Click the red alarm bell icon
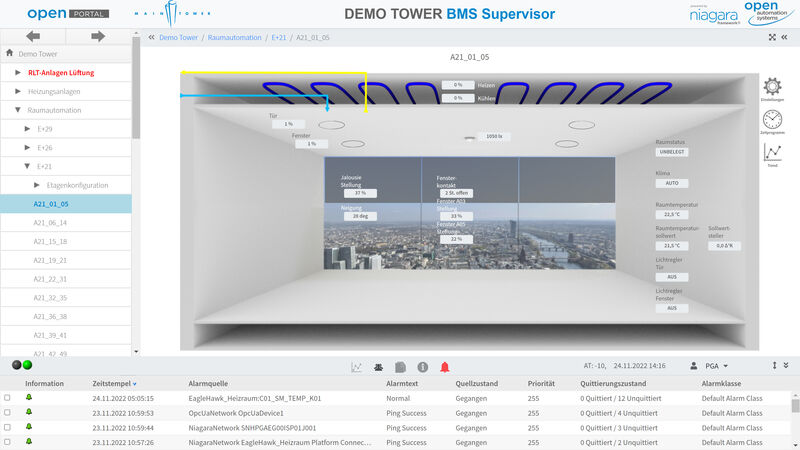The height and width of the screenshot is (450, 800). tap(445, 367)
